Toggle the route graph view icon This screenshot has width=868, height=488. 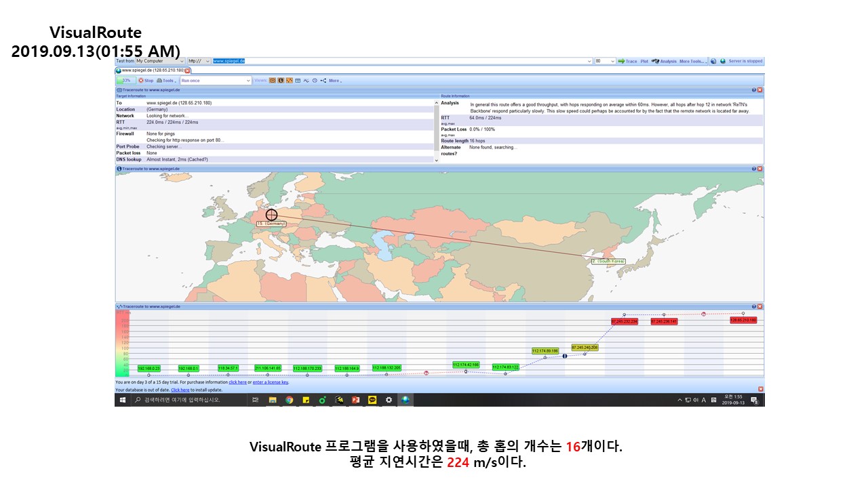coord(290,81)
